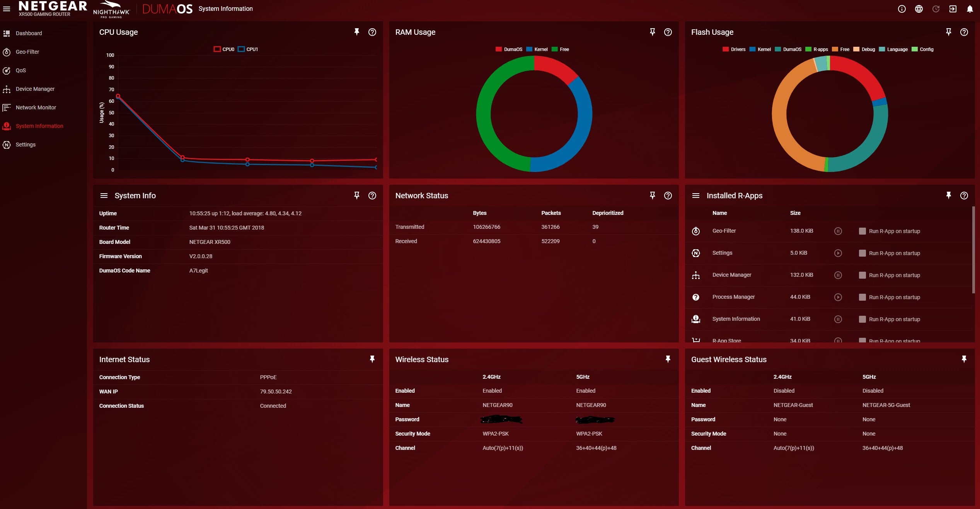Toggle Language segment in Flash legend

[893, 49]
